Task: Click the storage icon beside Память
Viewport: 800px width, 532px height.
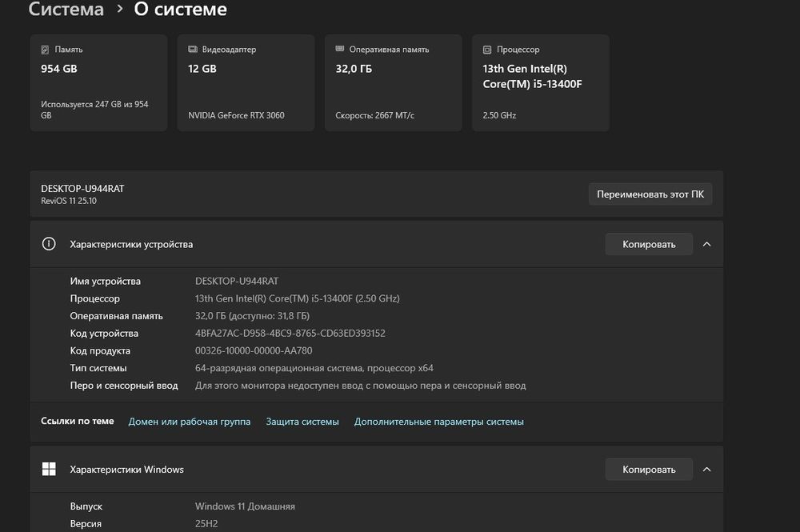Action: (45, 50)
